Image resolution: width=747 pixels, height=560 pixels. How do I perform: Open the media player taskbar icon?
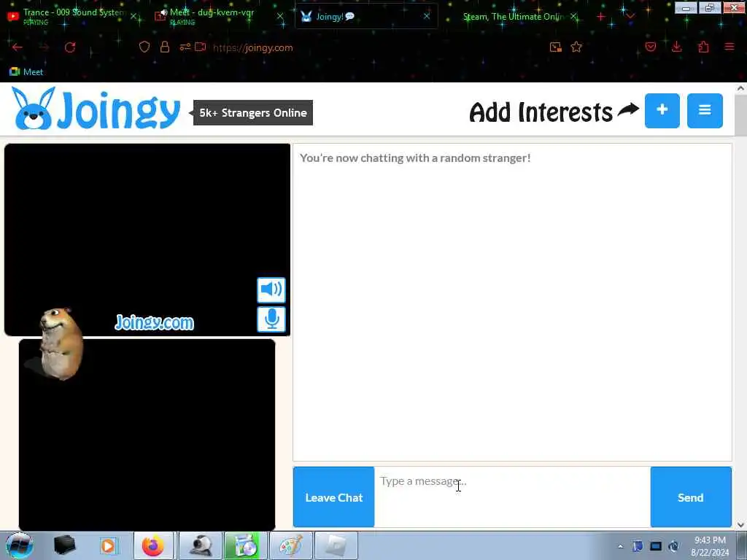108,545
